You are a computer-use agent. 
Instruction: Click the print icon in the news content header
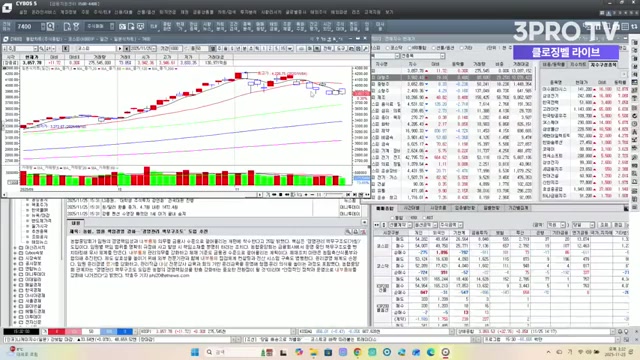tap(356, 232)
